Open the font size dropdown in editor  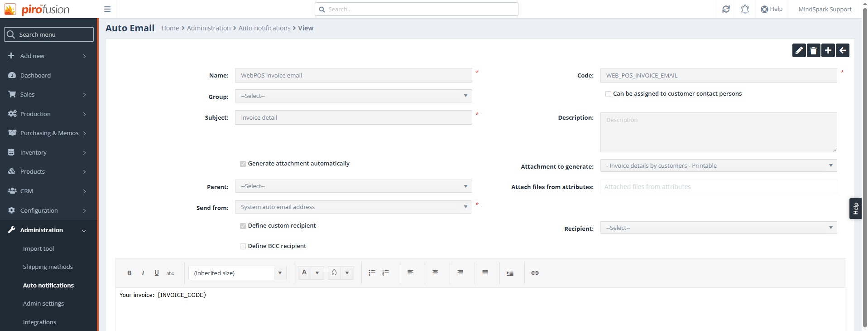237,273
